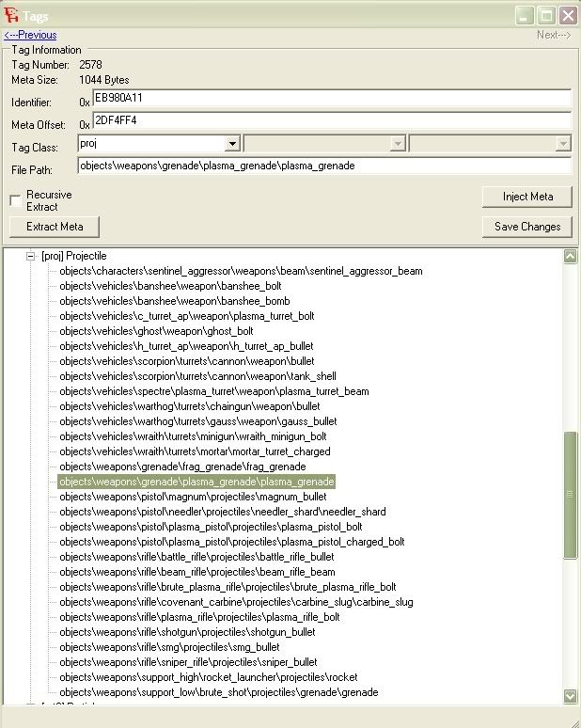
Task: Open the third Tag Class dropdown arrow
Action: point(562,144)
